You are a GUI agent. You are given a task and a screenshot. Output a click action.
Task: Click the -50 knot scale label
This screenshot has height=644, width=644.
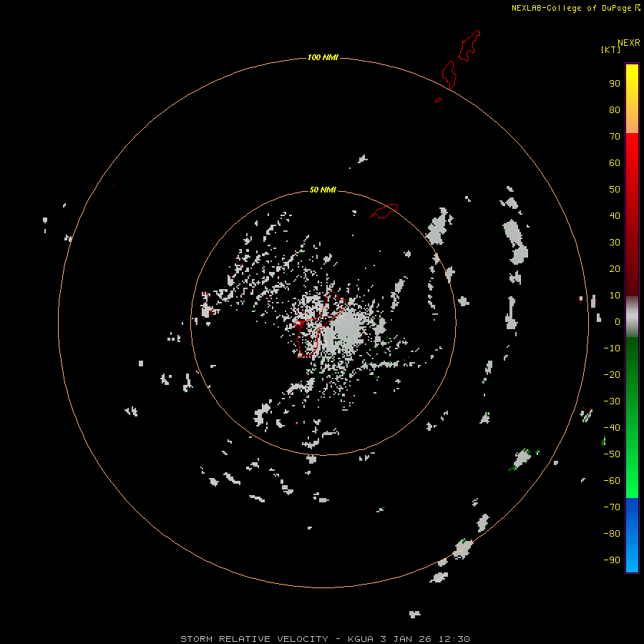tap(612, 454)
